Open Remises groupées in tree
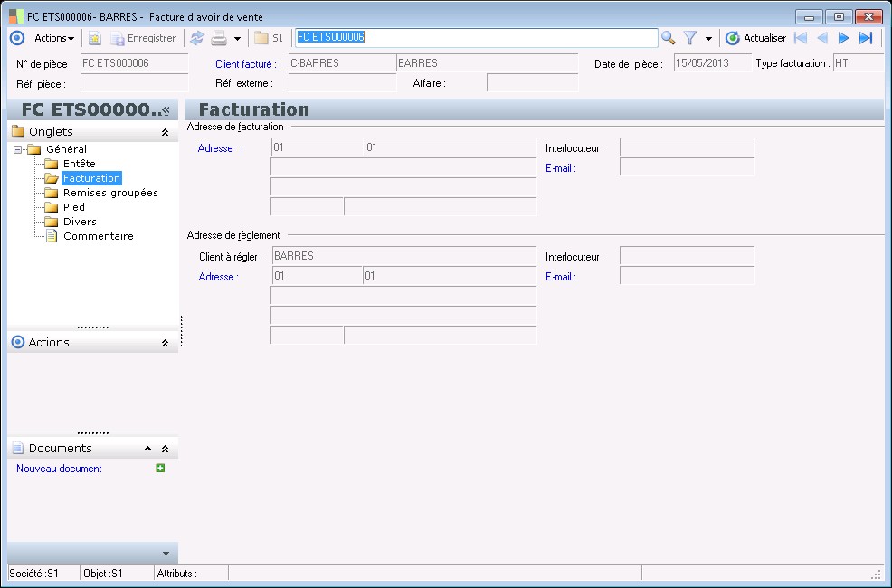892x588 pixels. coord(110,193)
